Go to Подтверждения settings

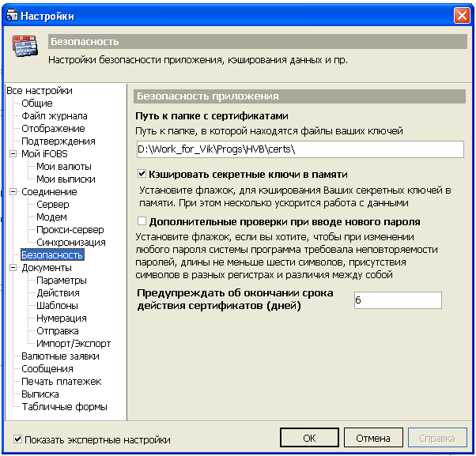[59, 141]
